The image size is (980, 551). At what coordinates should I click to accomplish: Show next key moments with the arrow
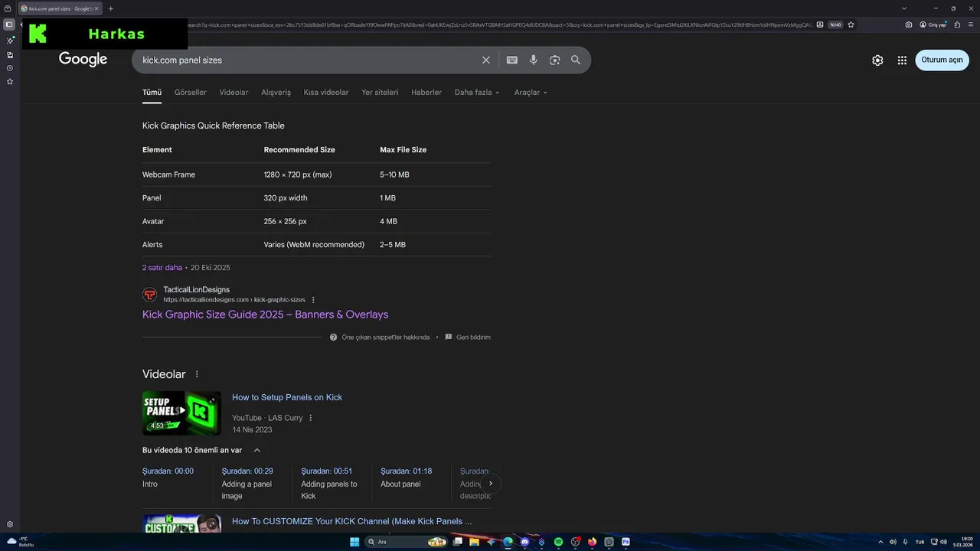pos(491,484)
